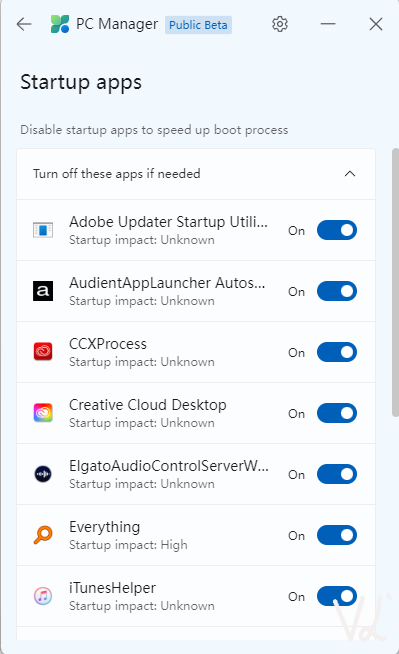Open settings via the gear icon

pyautogui.click(x=280, y=24)
